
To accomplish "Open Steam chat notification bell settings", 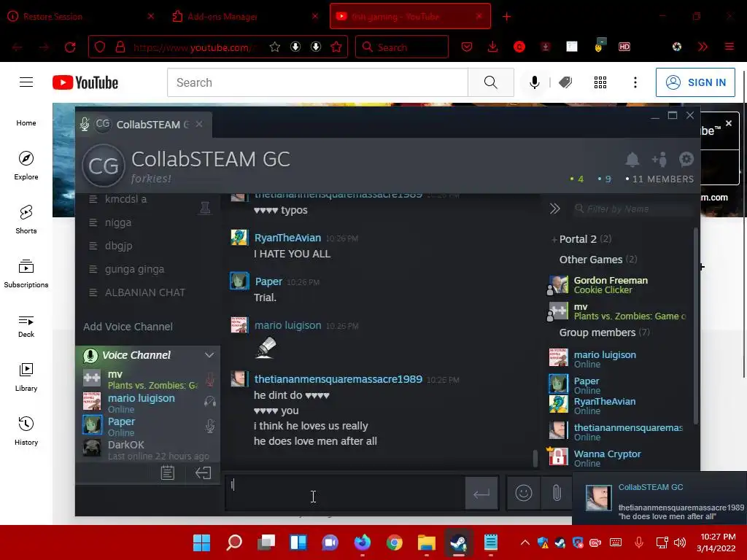I will (632, 160).
